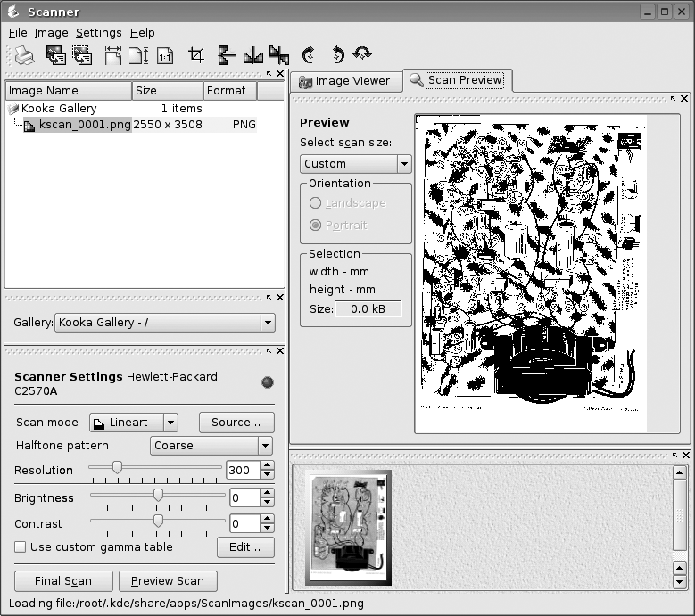Click the crop selection toolbar icon

tap(196, 55)
